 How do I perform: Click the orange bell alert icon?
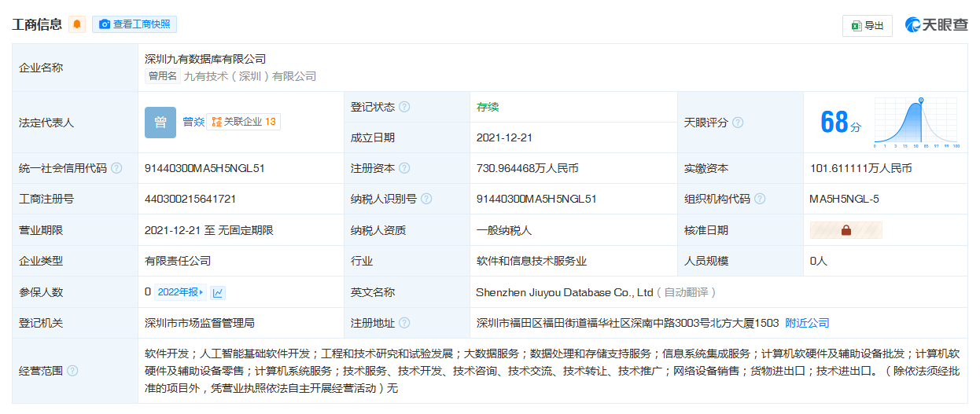[x=77, y=24]
